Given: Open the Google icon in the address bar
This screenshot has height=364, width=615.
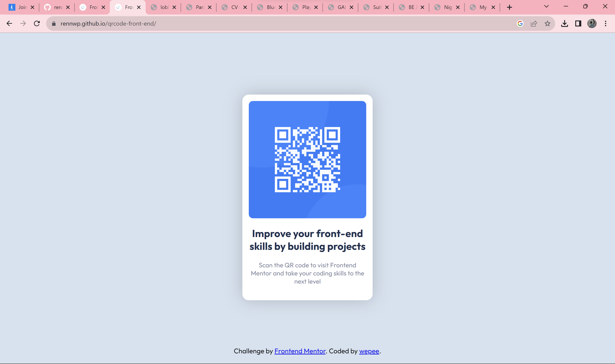Looking at the screenshot, I should click(x=520, y=23).
